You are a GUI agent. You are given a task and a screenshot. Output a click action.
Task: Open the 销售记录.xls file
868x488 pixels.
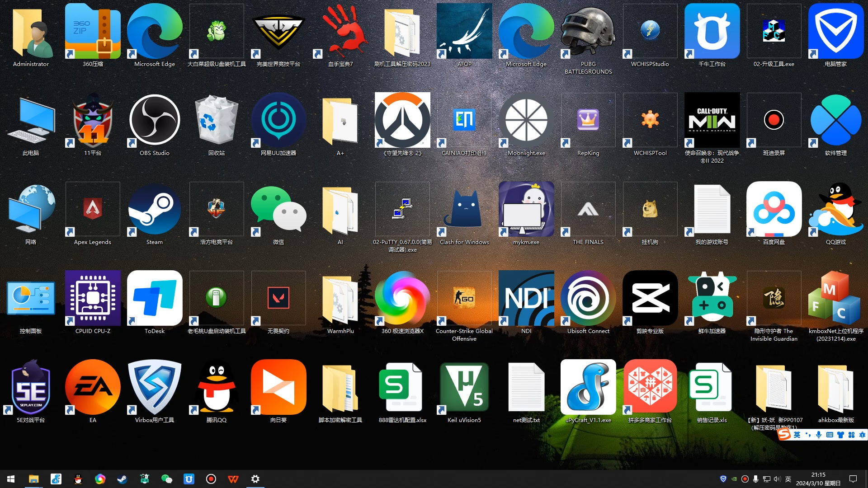coord(712,391)
